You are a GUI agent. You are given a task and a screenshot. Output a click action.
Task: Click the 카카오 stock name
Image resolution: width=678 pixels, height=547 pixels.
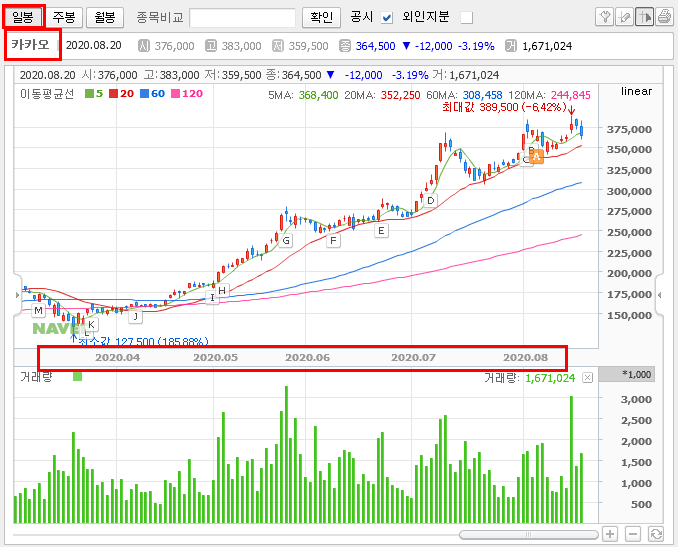[x=30, y=45]
